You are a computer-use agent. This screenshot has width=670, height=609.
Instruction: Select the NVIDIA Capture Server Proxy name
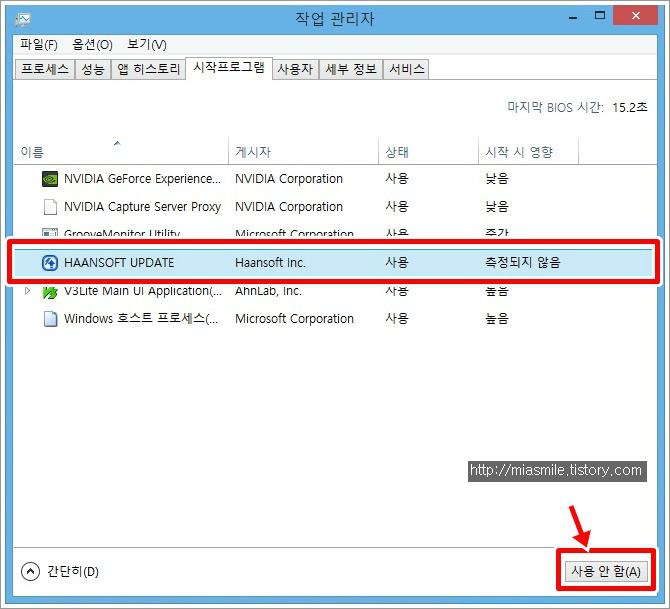pos(142,207)
